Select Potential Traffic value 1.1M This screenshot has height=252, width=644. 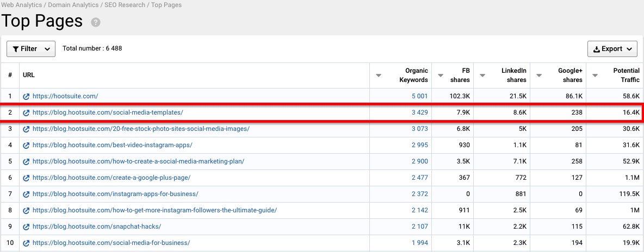click(x=633, y=178)
